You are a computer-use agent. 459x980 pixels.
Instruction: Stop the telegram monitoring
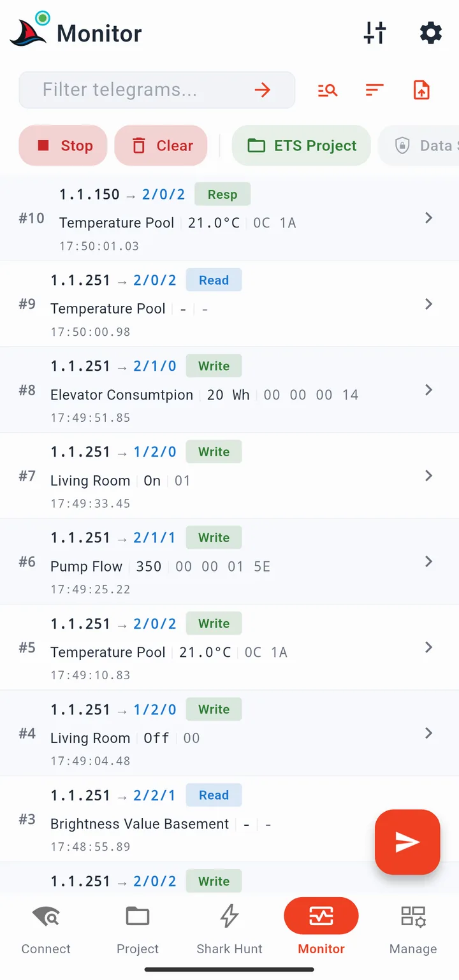(x=63, y=146)
